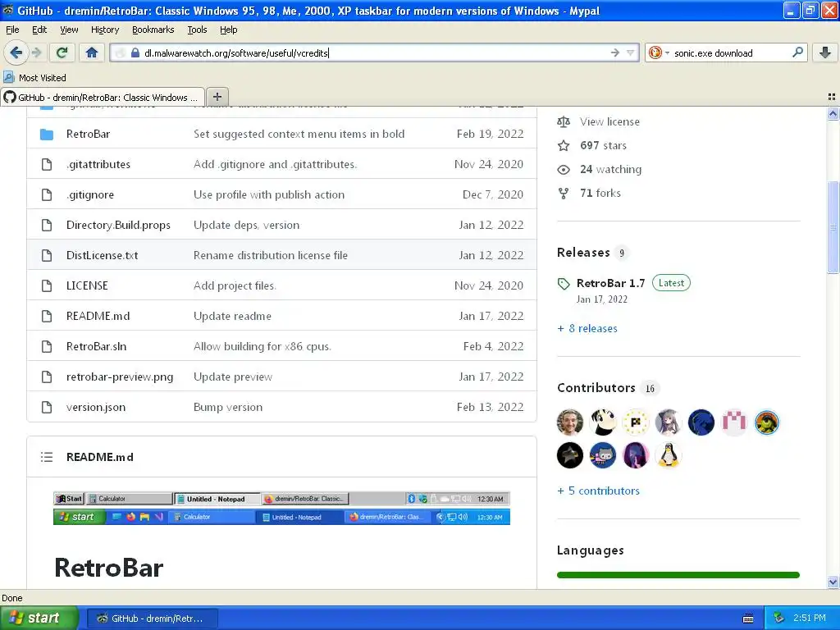Click file icon beside RetroBar.sln
The height and width of the screenshot is (630, 840).
[47, 347]
